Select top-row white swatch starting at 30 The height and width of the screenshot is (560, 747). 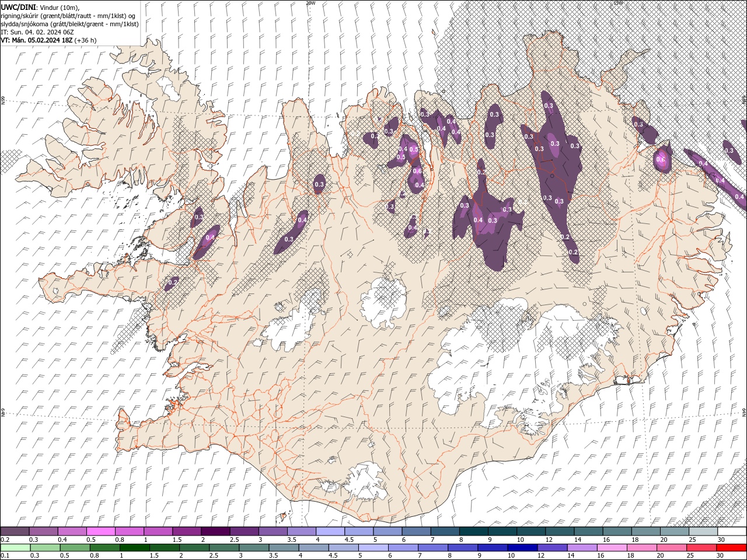pyautogui.click(x=731, y=531)
